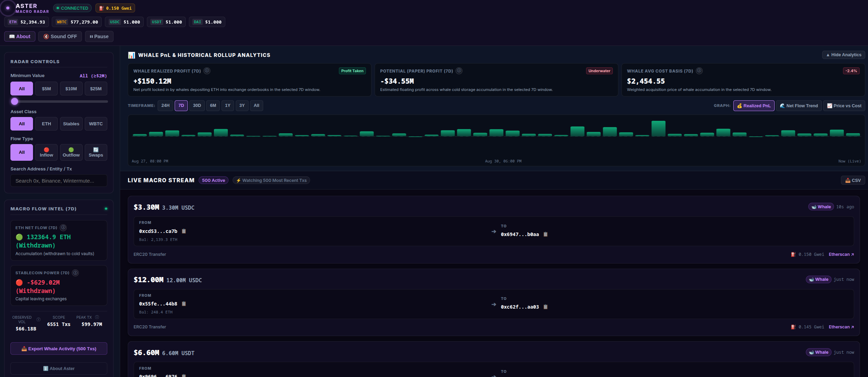Filter asset class to ETH

pos(47,124)
